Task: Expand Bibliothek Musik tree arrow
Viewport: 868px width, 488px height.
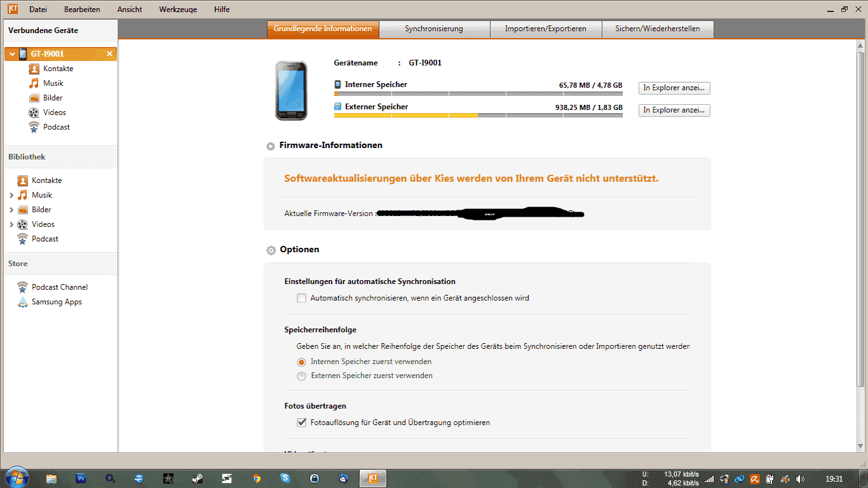Action: 11,195
